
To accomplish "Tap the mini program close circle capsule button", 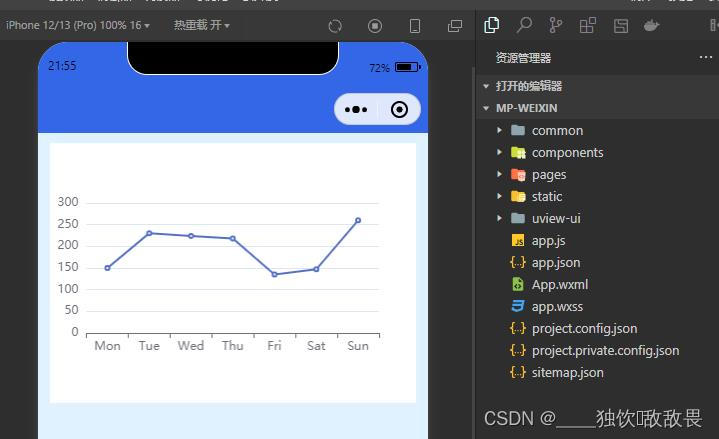I will point(399,110).
